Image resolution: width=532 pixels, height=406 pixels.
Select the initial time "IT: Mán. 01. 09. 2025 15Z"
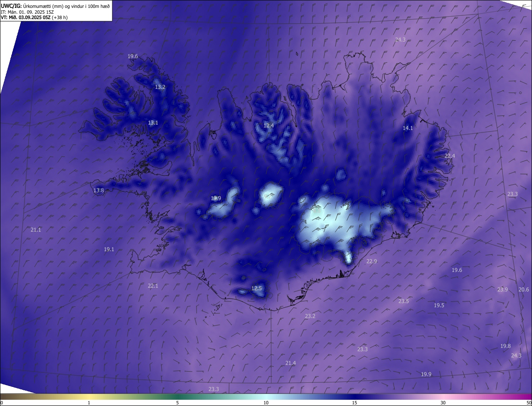(27, 12)
